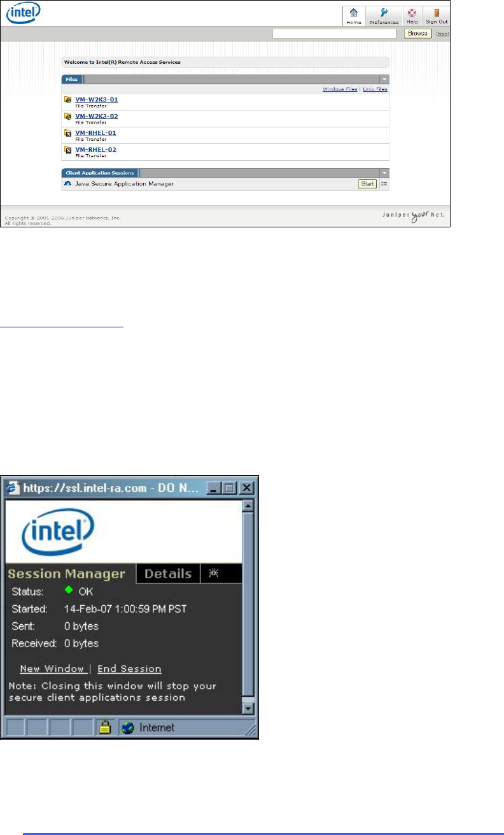Click the 'Welcome to Intel(R) Remote Access Services' banner

(225, 62)
